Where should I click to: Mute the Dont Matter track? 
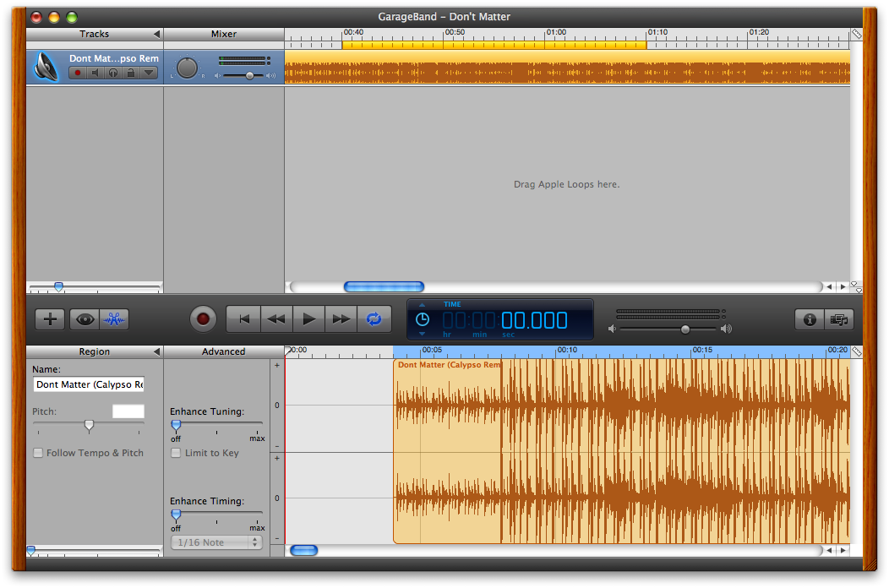(95, 73)
